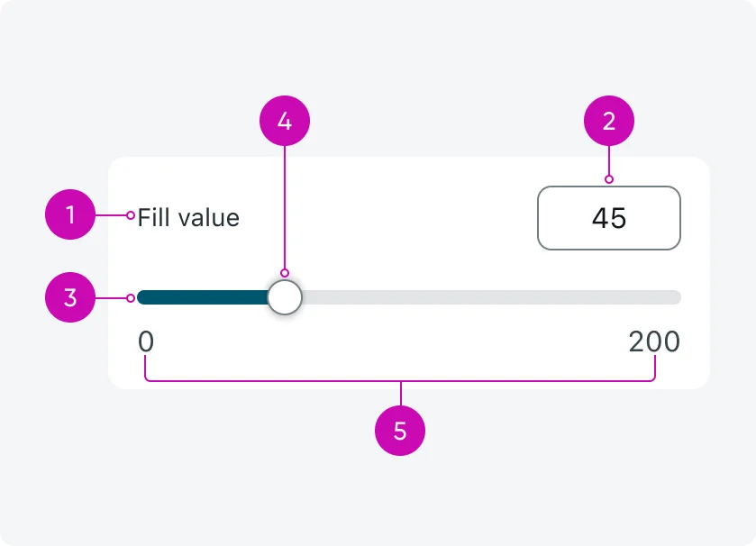Click the empty gray portion of the track
Image resolution: width=756 pixels, height=546 pixels.
pos(496,296)
